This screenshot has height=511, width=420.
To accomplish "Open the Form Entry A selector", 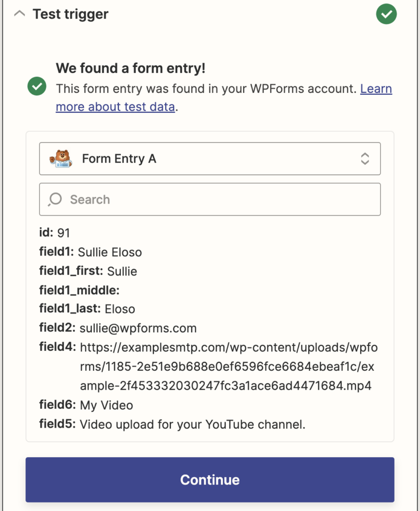I will [210, 158].
